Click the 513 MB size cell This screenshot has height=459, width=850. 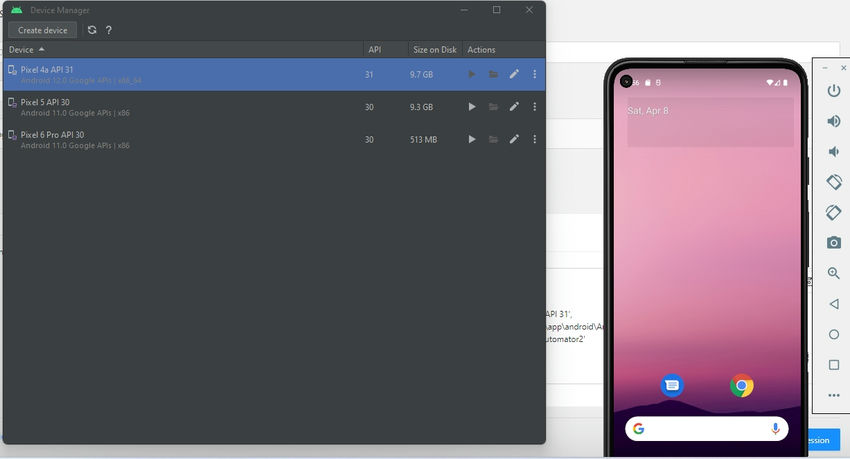(x=423, y=140)
